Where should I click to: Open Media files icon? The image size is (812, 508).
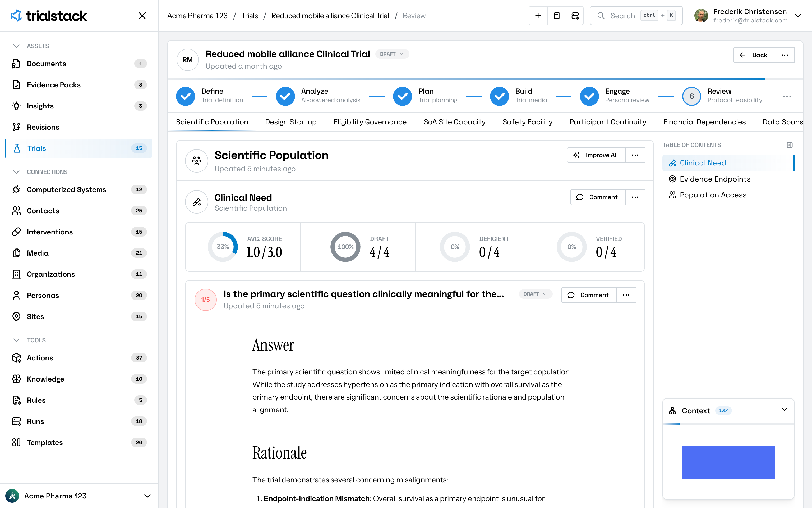[16, 253]
